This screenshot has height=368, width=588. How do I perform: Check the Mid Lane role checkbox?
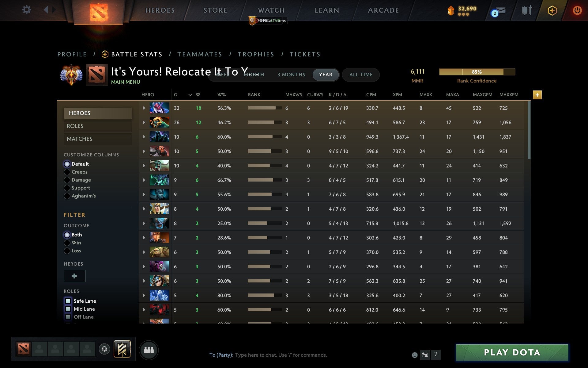(x=68, y=309)
